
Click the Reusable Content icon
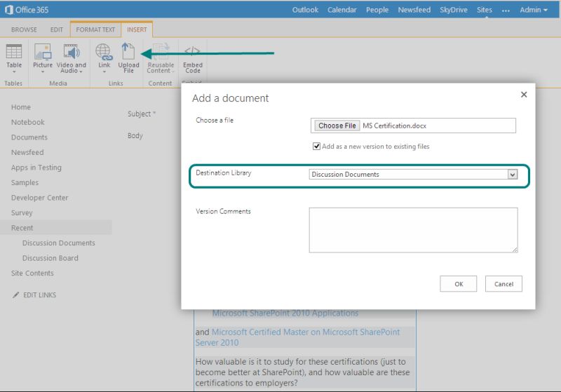click(161, 51)
